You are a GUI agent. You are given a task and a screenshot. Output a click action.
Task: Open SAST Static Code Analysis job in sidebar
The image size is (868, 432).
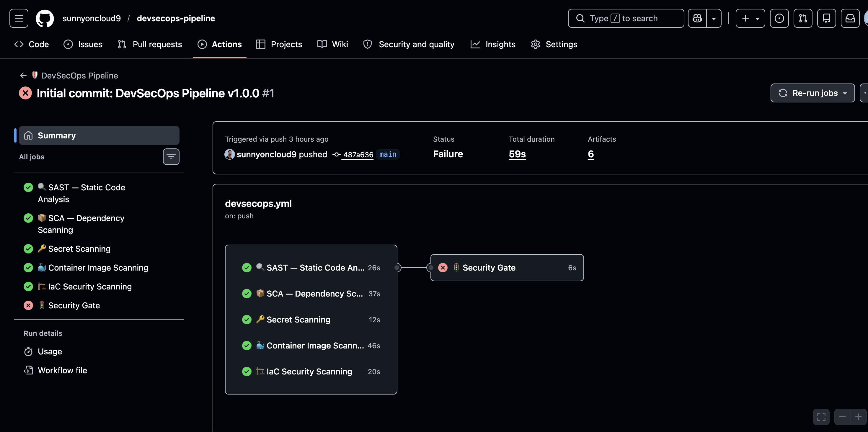tap(99, 193)
